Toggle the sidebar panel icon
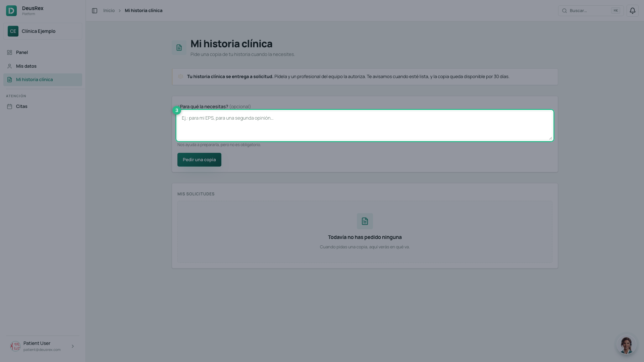 pyautogui.click(x=95, y=11)
